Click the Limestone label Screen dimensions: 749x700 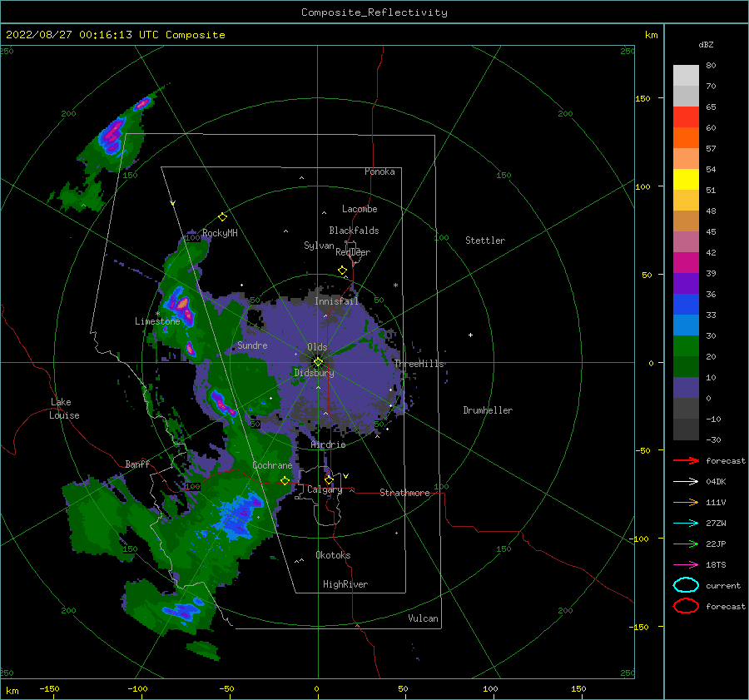coord(157,321)
